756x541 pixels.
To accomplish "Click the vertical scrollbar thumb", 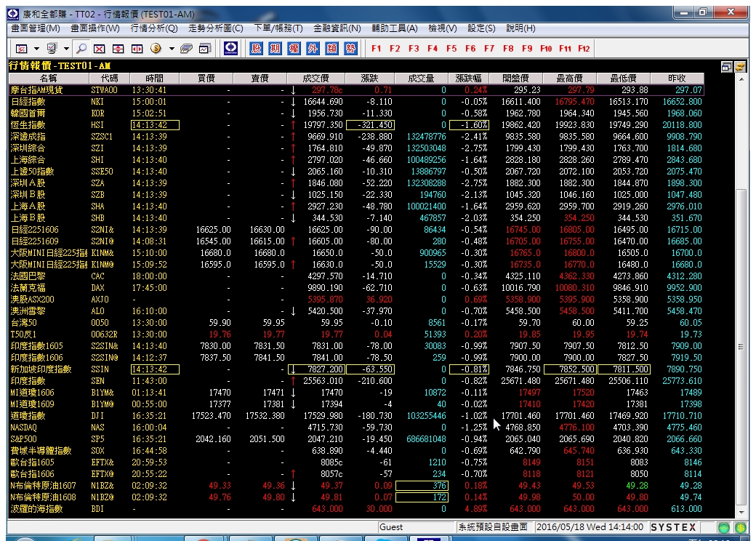I will (x=741, y=347).
